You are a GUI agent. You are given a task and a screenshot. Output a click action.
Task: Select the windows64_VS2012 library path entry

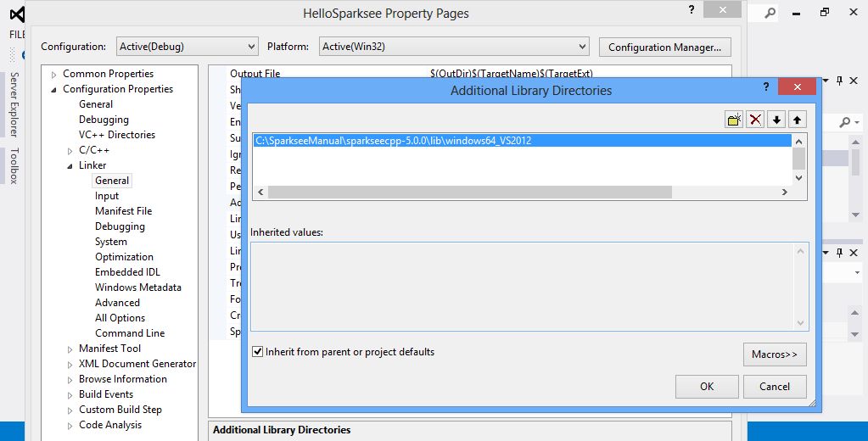click(523, 141)
